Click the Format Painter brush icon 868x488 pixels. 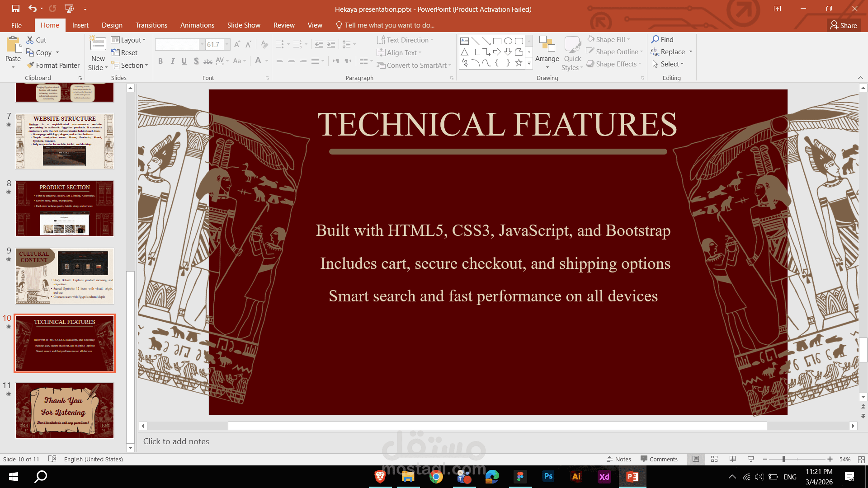pyautogui.click(x=30, y=66)
